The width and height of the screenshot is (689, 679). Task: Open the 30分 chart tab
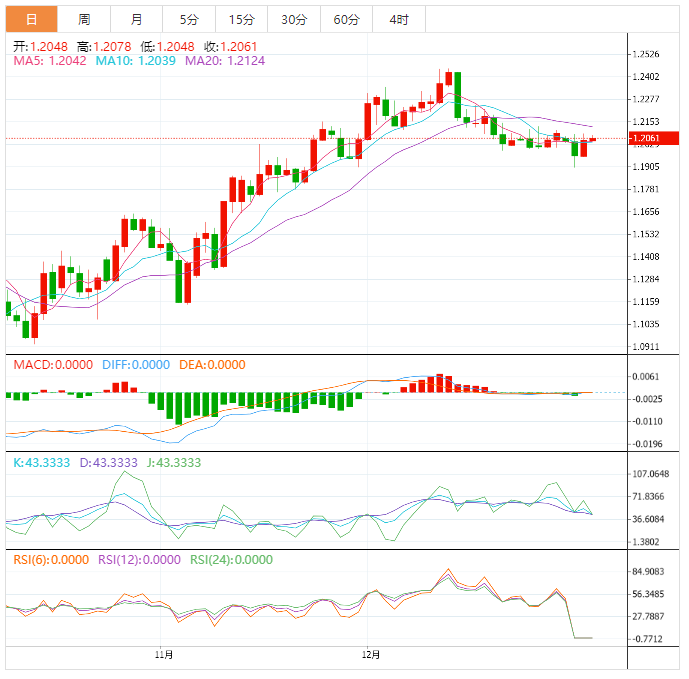point(294,19)
